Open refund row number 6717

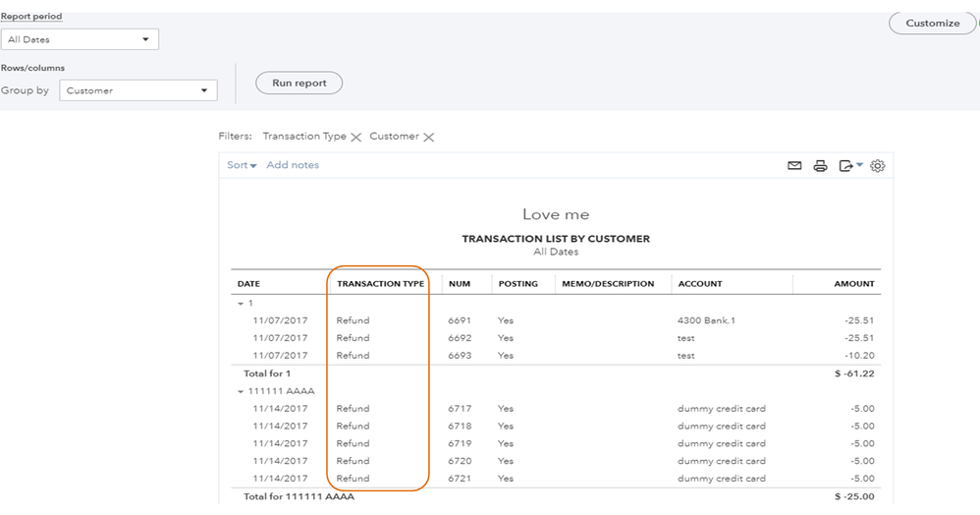pos(460,409)
